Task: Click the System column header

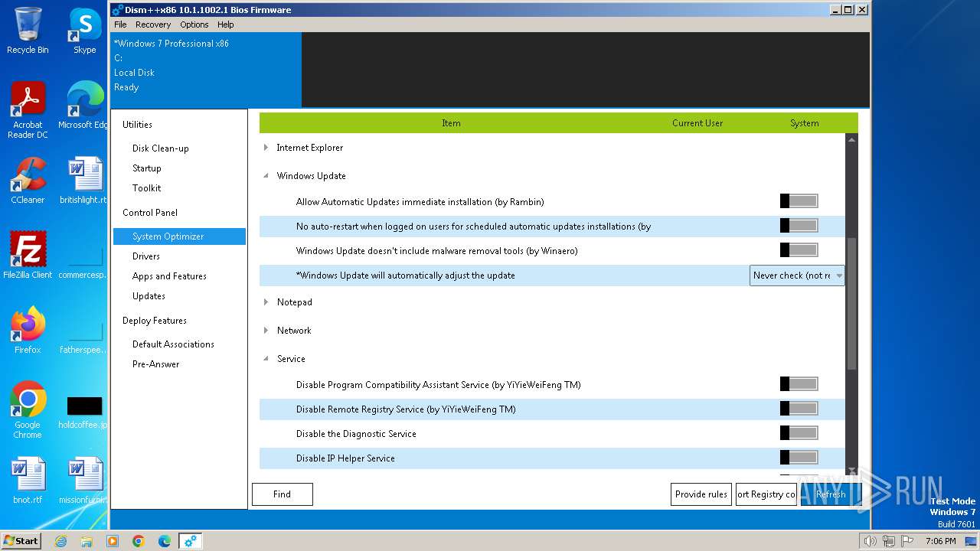Action: point(805,122)
